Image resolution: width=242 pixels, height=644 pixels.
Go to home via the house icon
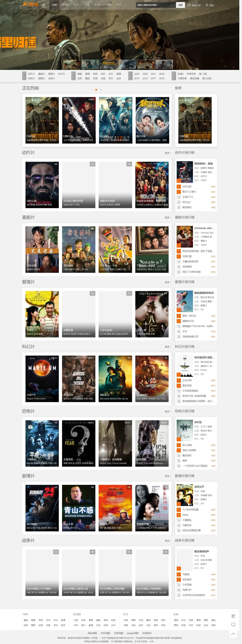pos(44,5)
